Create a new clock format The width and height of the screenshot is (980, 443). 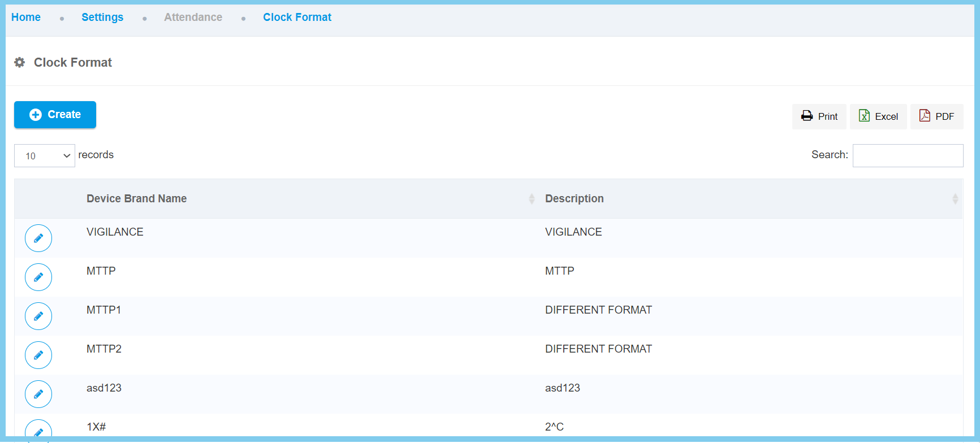click(x=55, y=115)
